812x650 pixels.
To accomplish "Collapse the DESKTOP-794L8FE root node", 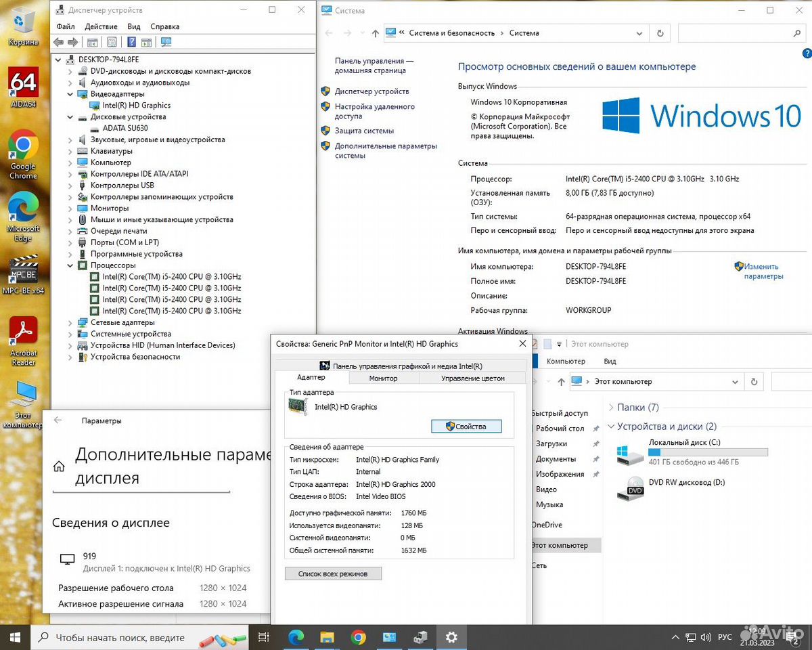I will point(59,60).
